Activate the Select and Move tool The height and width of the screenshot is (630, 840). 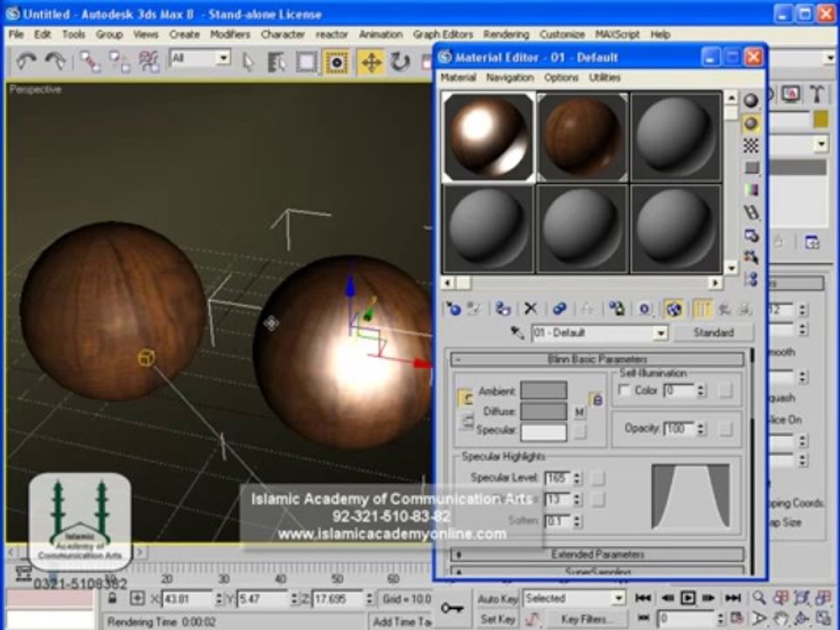[x=371, y=62]
